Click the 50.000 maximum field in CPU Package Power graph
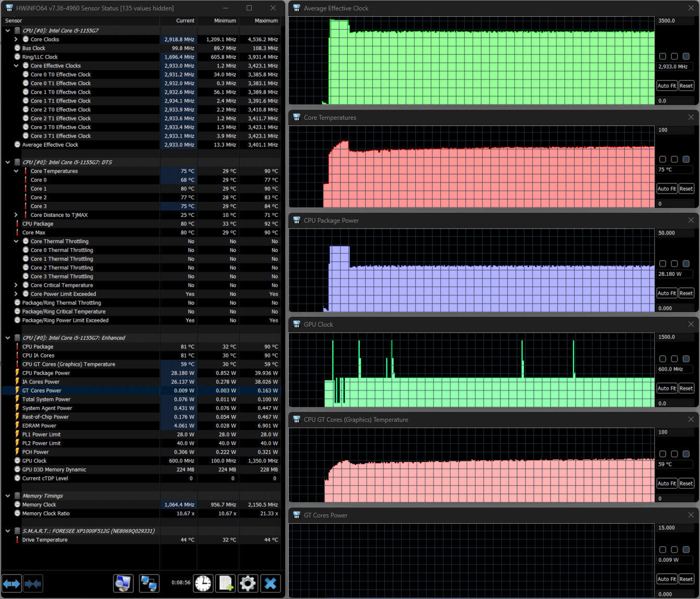The width and height of the screenshot is (700, 599). click(675, 233)
